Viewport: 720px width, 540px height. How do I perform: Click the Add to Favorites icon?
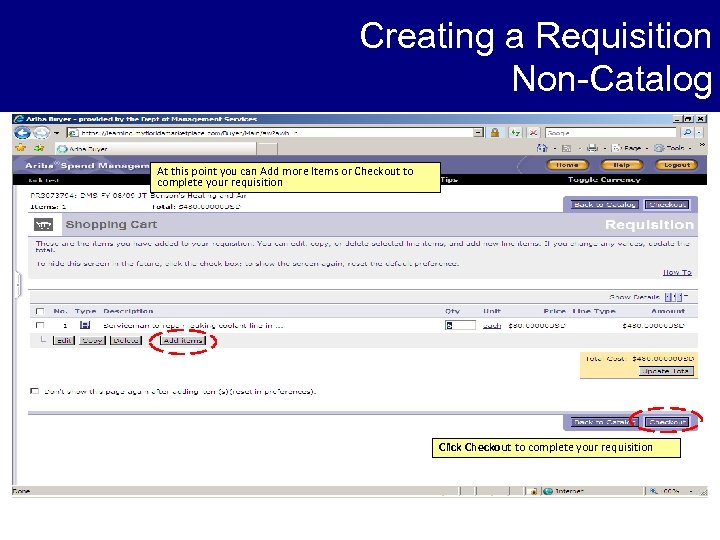point(39,148)
